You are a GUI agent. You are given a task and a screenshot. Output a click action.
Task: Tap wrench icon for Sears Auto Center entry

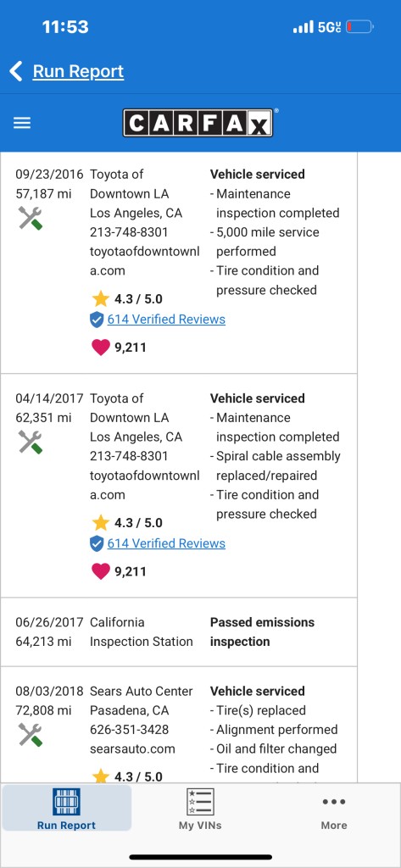pos(30,735)
